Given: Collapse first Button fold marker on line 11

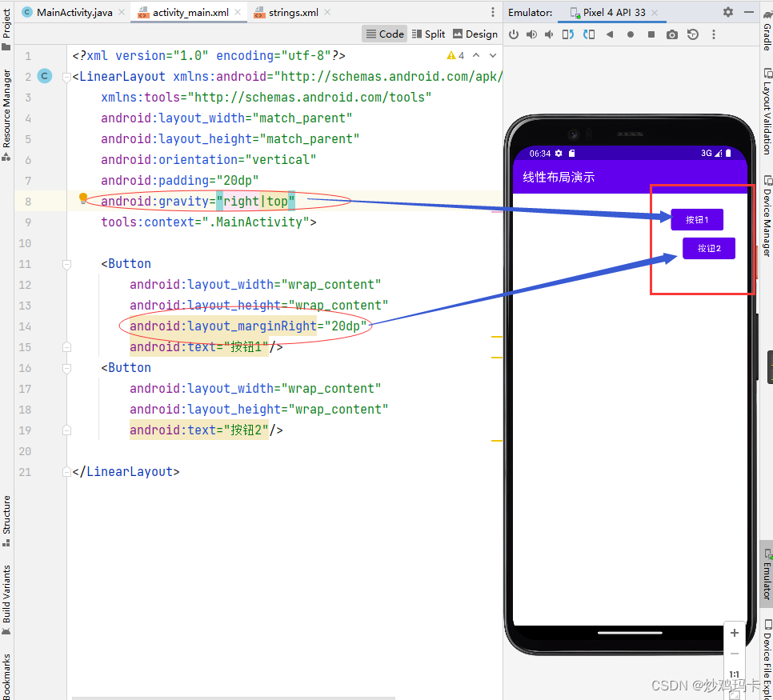Looking at the screenshot, I should click(x=67, y=264).
